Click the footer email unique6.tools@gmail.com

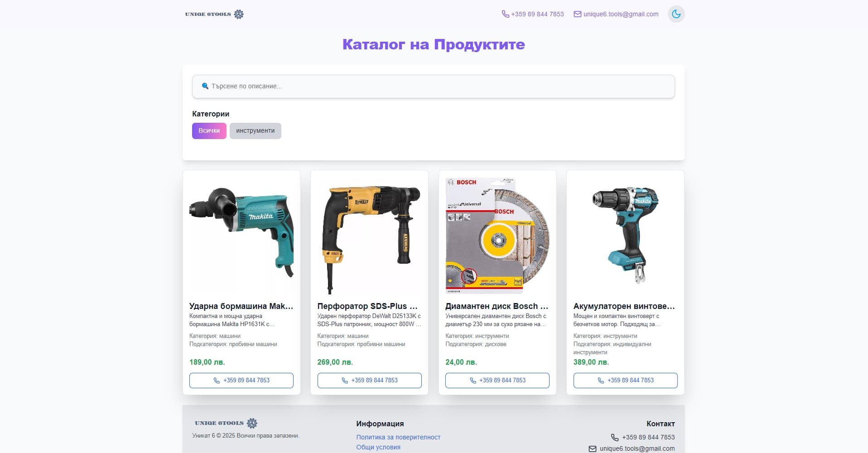[x=637, y=448]
